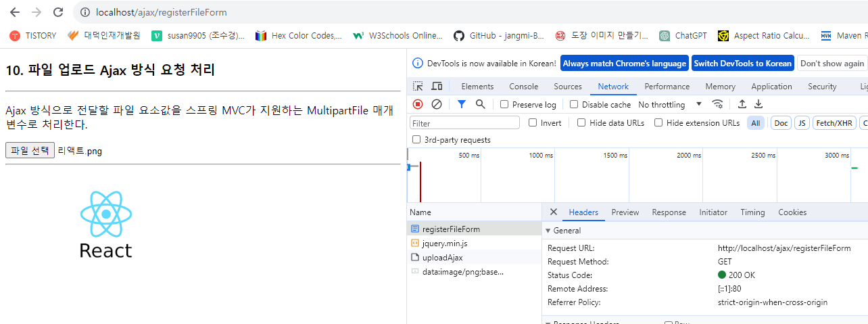Check Hide data URLs
Screen dimensions: 868x324
pos(581,123)
